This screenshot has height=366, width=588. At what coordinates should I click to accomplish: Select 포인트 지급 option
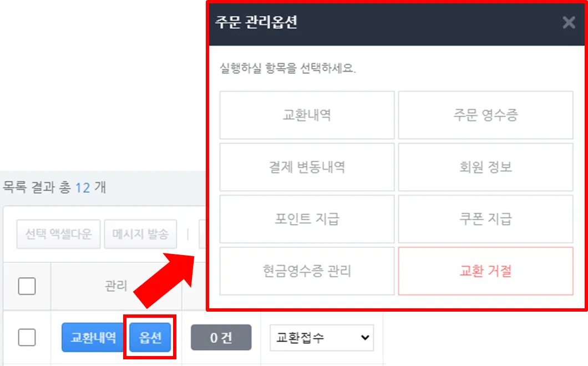click(x=307, y=219)
